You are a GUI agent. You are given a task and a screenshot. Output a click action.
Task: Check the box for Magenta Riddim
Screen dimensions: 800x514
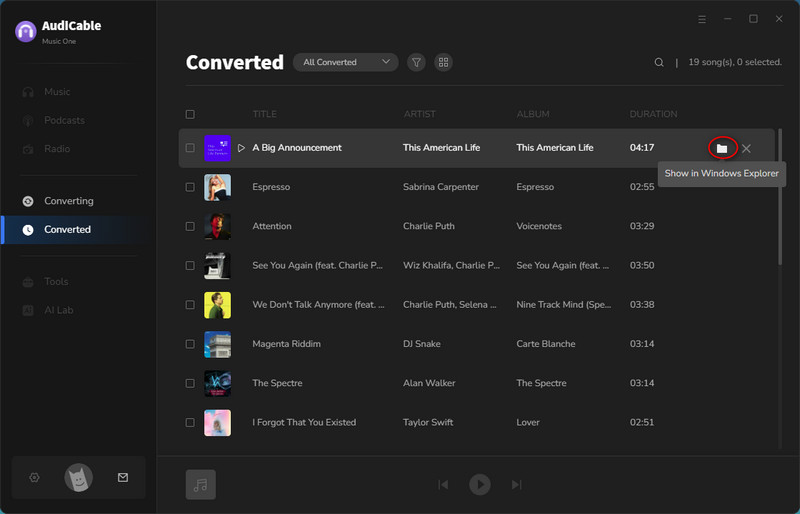190,344
